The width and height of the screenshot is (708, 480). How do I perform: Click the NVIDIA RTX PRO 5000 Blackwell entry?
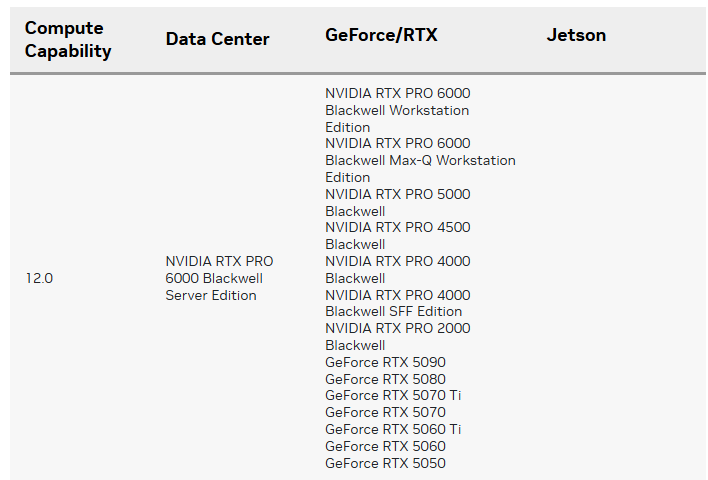(397, 202)
